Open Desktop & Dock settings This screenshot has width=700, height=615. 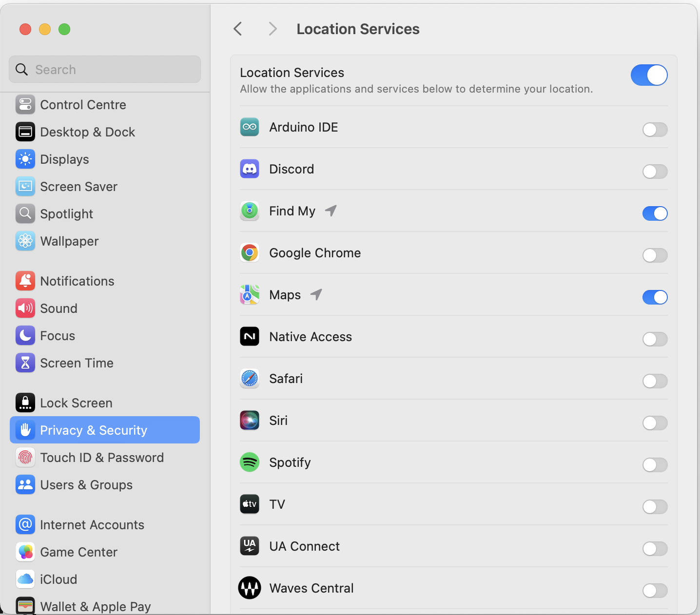point(87,132)
